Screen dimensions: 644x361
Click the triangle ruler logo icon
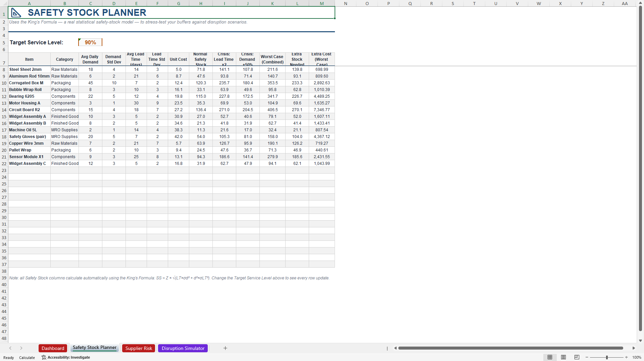coord(16,13)
